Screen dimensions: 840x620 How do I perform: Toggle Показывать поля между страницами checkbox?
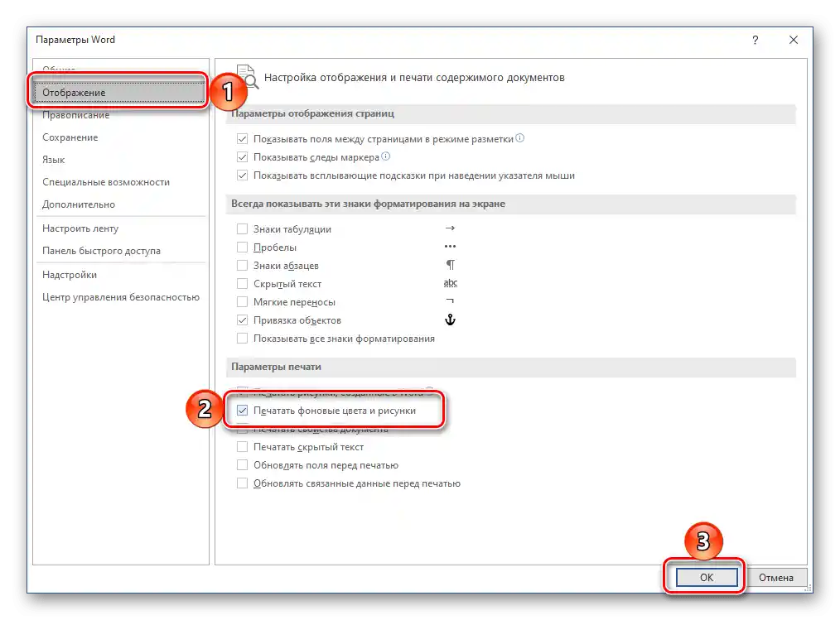[x=242, y=139]
